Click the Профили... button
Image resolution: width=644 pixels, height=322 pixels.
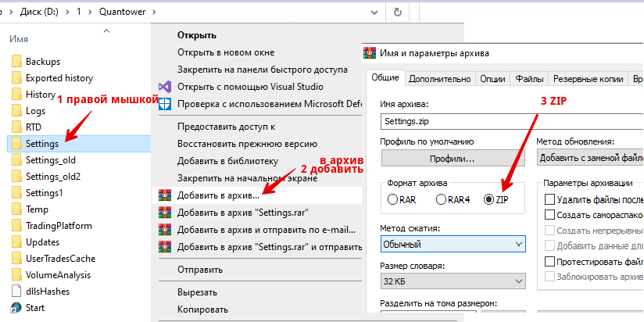pyautogui.click(x=453, y=158)
